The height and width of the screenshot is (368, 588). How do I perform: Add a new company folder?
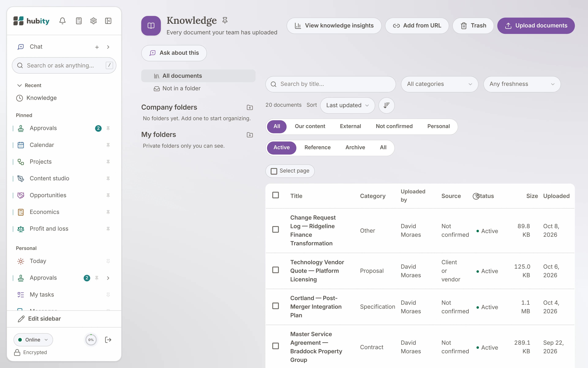pos(250,107)
